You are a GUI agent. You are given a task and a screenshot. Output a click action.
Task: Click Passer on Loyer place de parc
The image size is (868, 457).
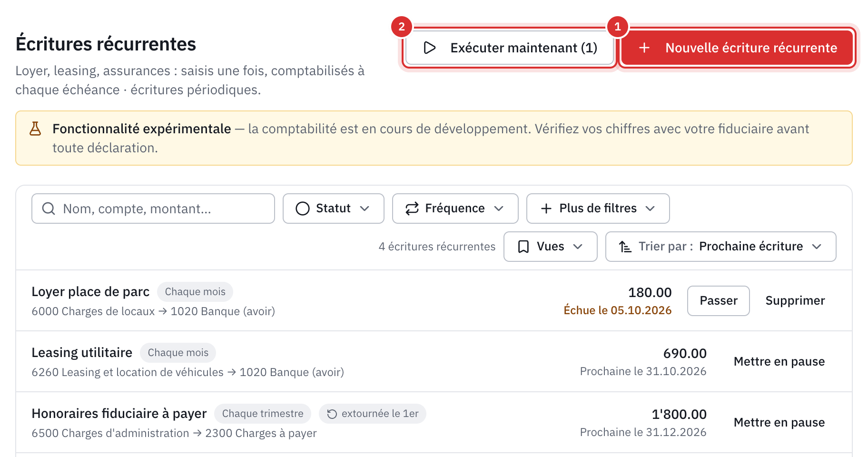pos(719,301)
